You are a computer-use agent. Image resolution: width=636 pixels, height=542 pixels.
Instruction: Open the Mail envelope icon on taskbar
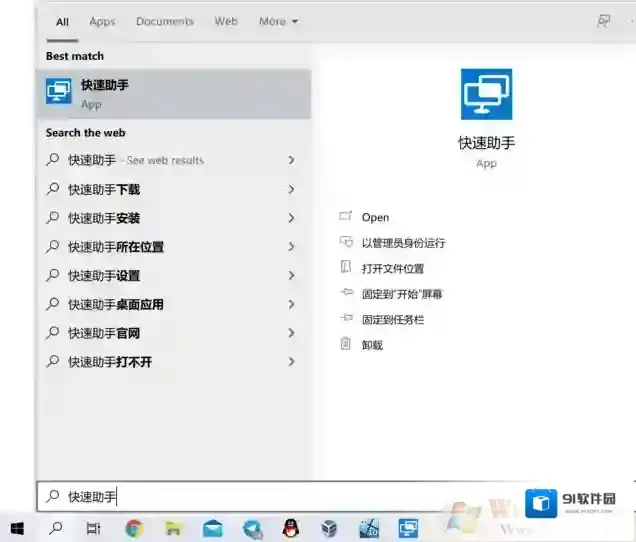pyautogui.click(x=212, y=528)
